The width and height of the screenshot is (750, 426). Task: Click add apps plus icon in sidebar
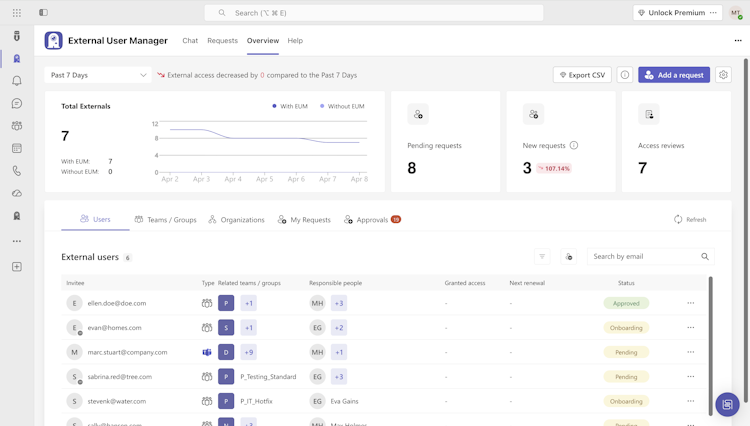click(x=17, y=267)
